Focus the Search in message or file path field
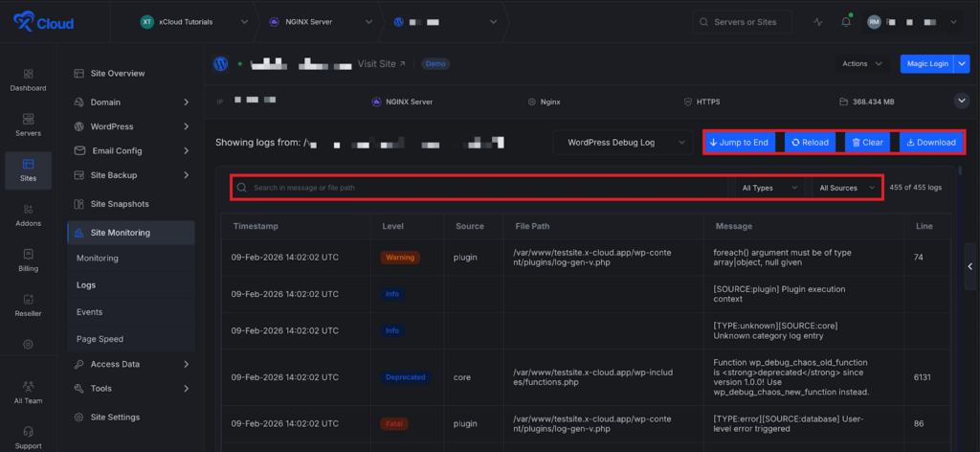This screenshot has width=980, height=452. [480, 188]
